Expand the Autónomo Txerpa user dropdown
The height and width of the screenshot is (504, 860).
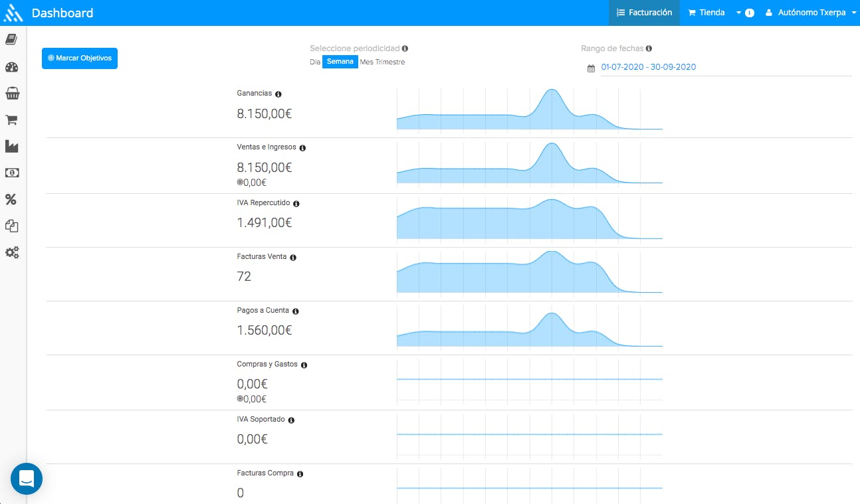coord(811,13)
